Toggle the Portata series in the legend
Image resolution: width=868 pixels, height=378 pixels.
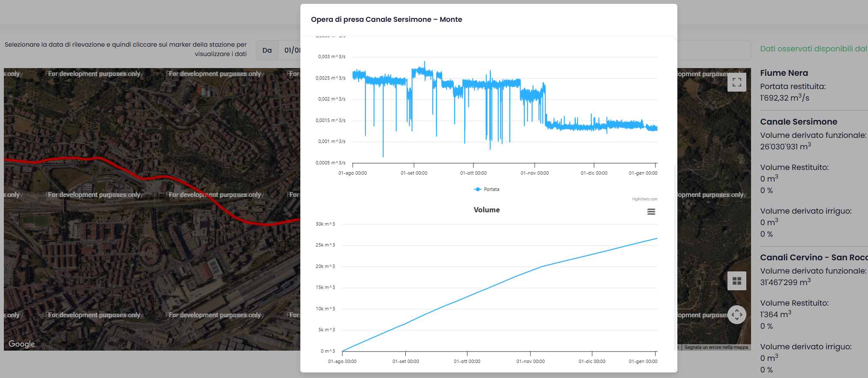[487, 189]
